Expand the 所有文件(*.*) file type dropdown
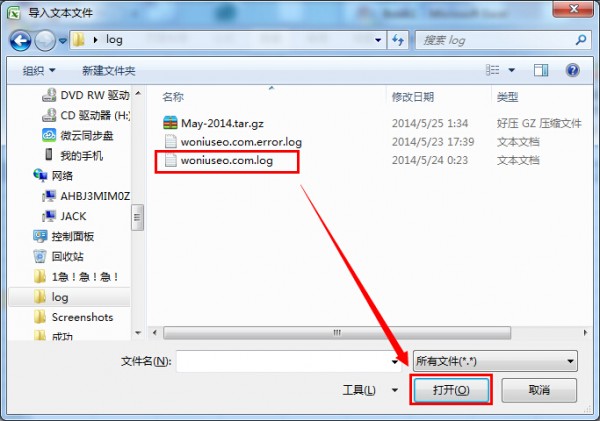Viewport: 600px width, 421px height. point(495,361)
